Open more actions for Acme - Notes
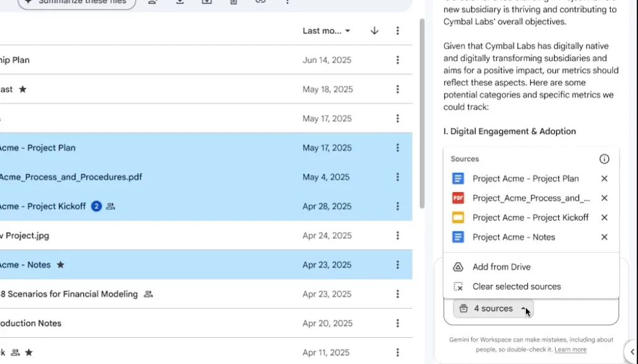Image resolution: width=638 pixels, height=364 pixels. 398,265
